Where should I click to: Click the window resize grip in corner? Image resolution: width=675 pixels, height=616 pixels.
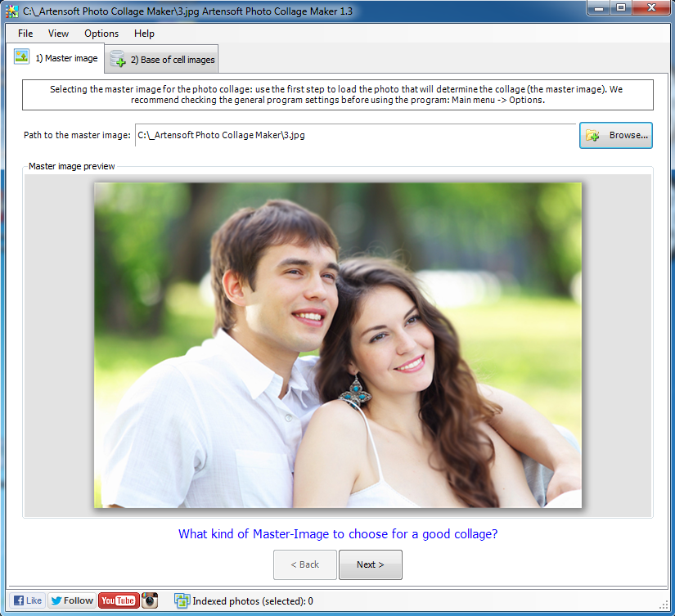coord(664,605)
